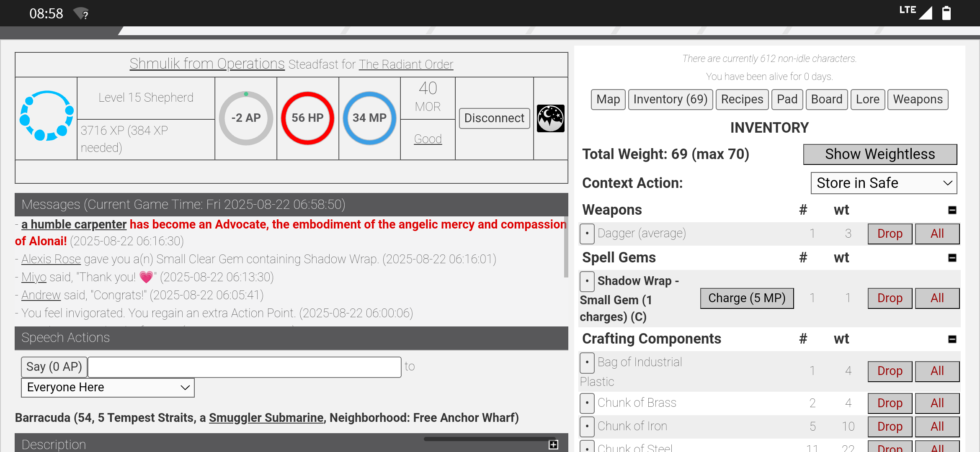
Task: Click the messages panel scrollbar
Action: 566,247
